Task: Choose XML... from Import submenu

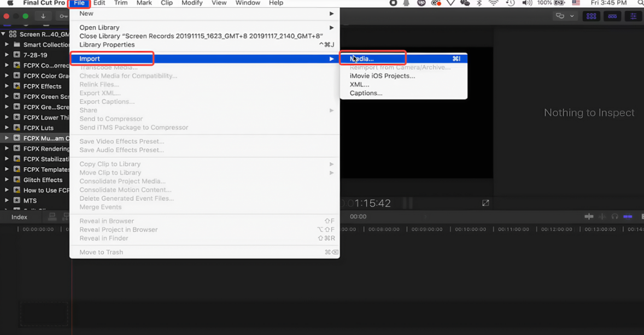Action: 403,85
